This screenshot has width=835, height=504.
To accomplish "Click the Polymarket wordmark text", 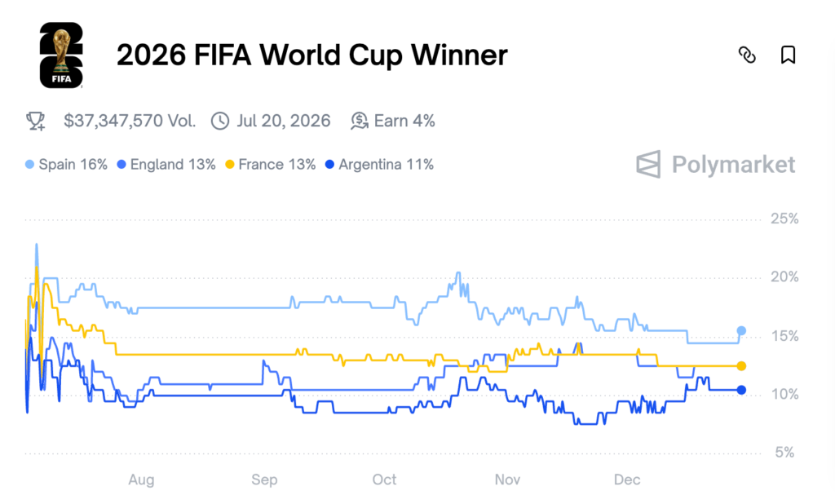I will [733, 165].
